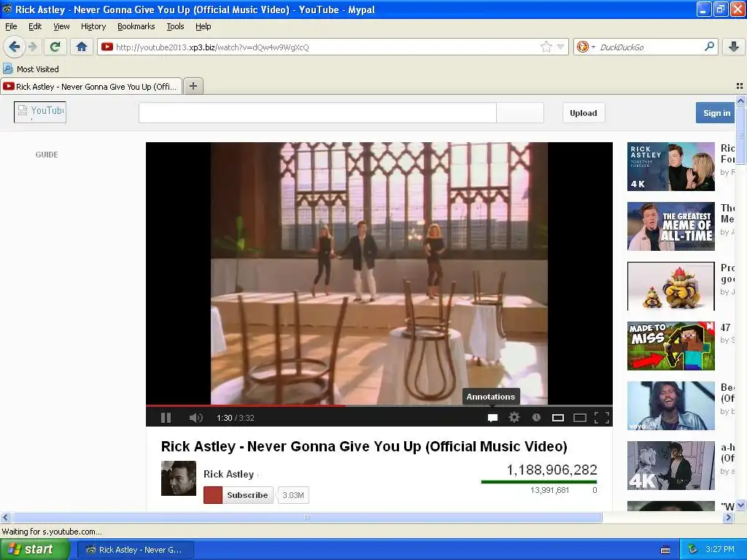Open the player settings gear
747x560 pixels.
point(514,417)
